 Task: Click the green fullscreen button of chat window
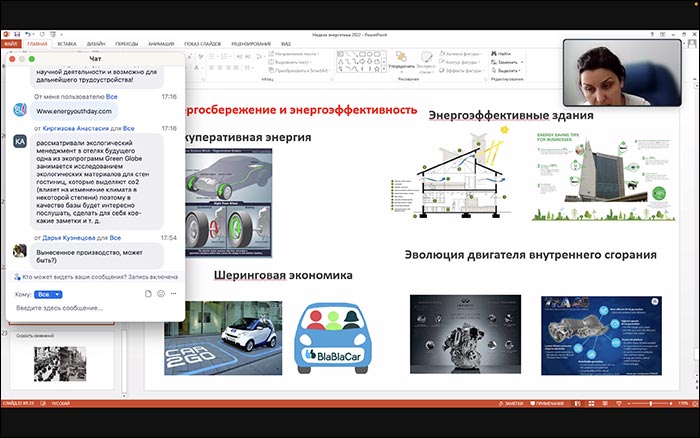(x=31, y=59)
